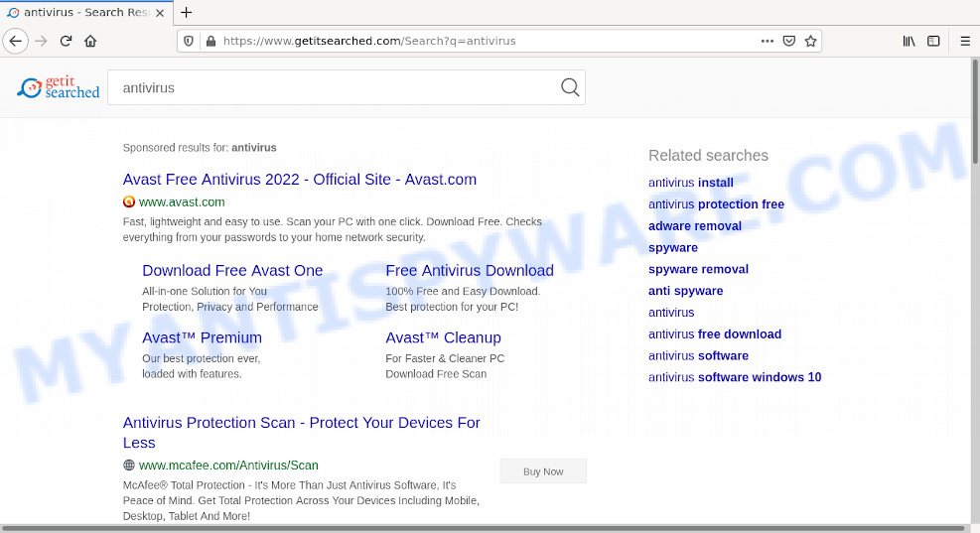Open the tracking protection shield icon
The width and height of the screenshot is (980, 533).
pos(188,42)
